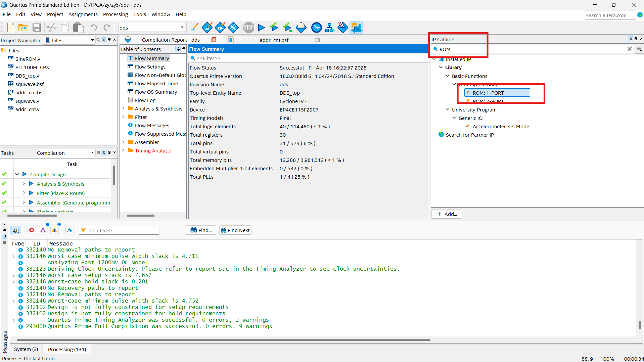This screenshot has height=362, width=644.
Task: Open the IP Catalog options menu icon
Action: pyautogui.click(x=640, y=49)
